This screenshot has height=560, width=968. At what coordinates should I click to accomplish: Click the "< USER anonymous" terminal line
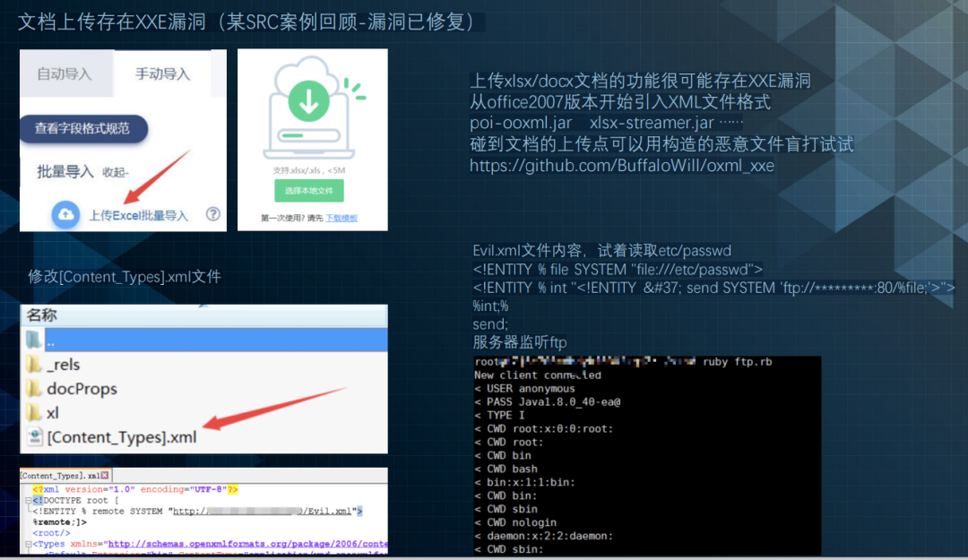(524, 389)
